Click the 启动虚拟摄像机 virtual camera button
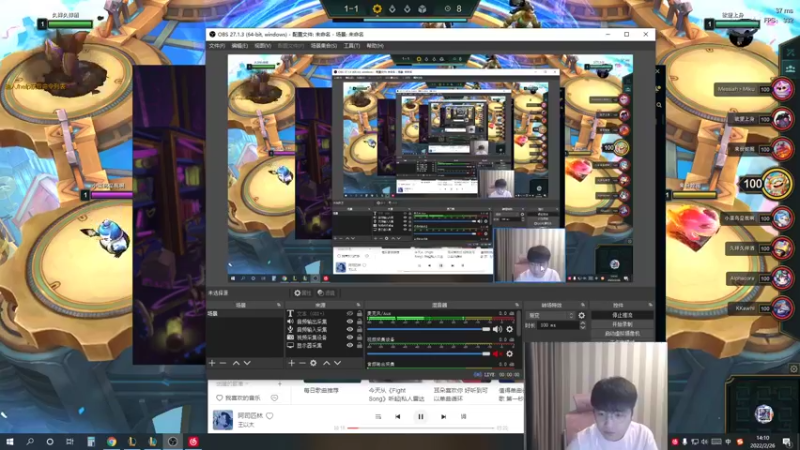This screenshot has width=800, height=450. tap(622, 333)
